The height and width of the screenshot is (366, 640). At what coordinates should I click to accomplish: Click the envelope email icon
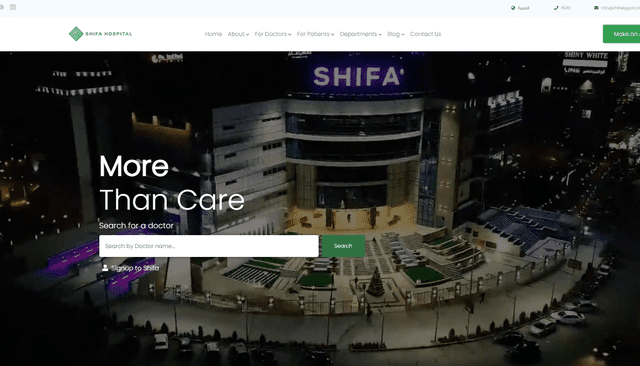[x=596, y=8]
